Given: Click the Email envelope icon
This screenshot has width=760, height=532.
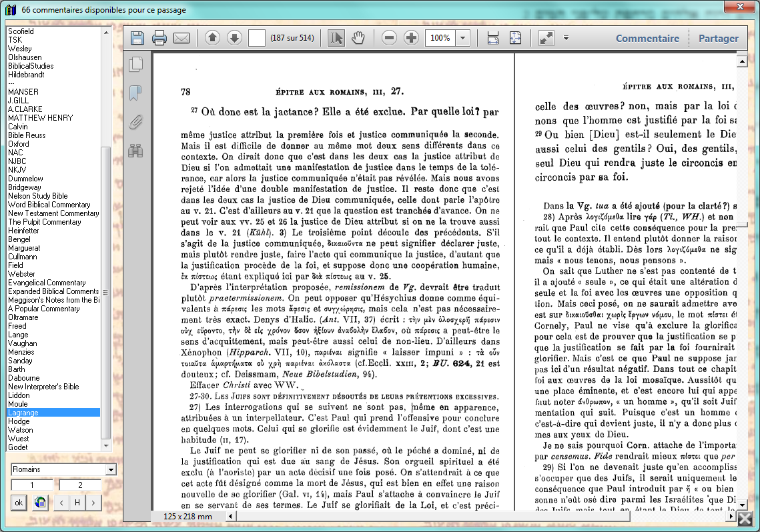Looking at the screenshot, I should 181,38.
